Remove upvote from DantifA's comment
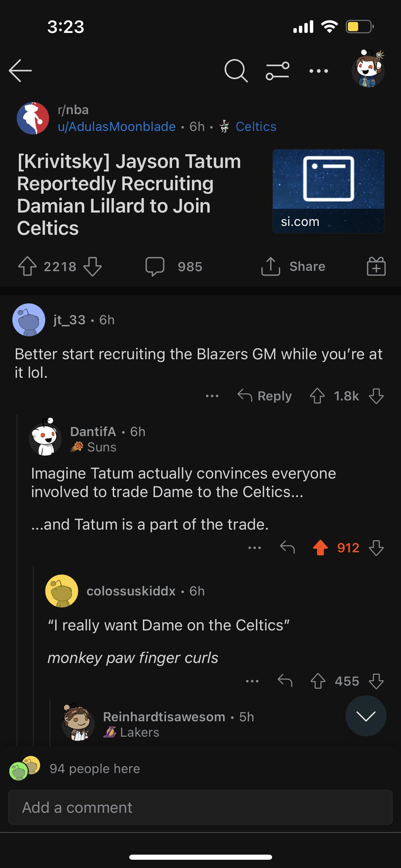The image size is (401, 868). 320,547
